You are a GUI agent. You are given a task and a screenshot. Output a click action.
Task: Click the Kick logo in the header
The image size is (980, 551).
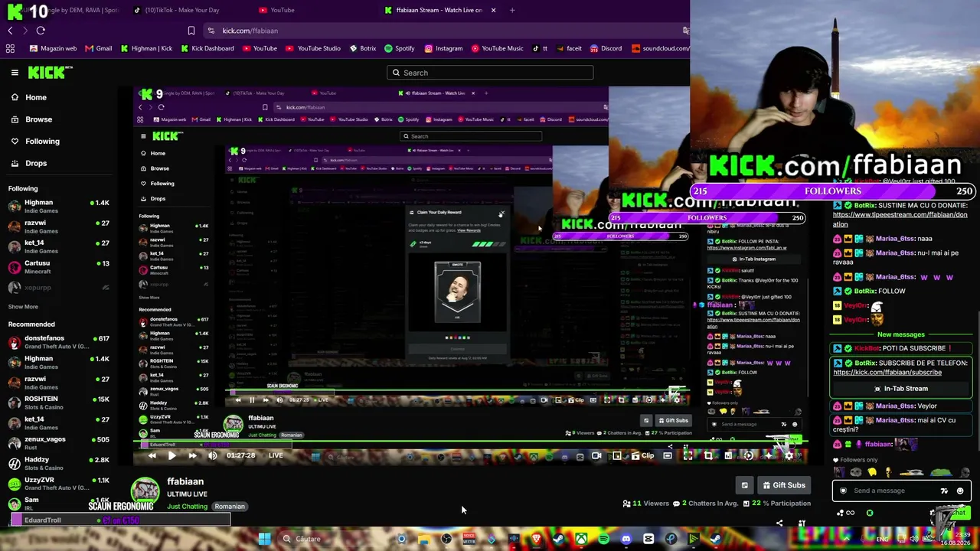[x=50, y=73]
